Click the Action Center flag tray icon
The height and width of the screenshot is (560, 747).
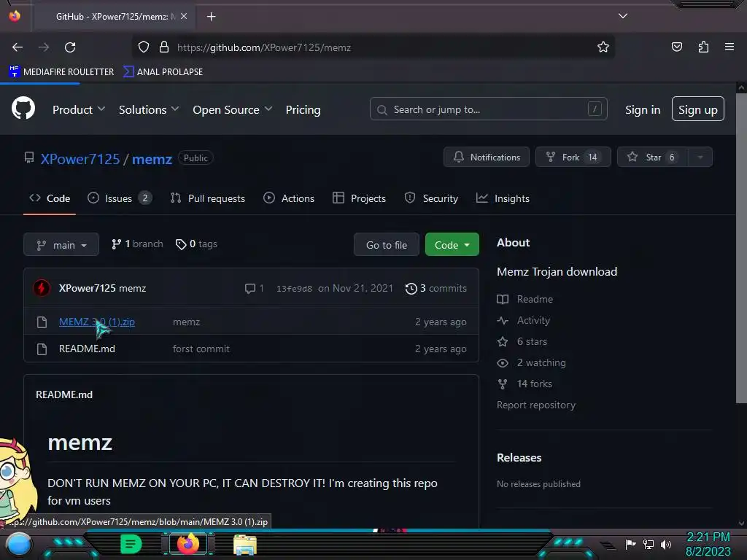pos(630,544)
